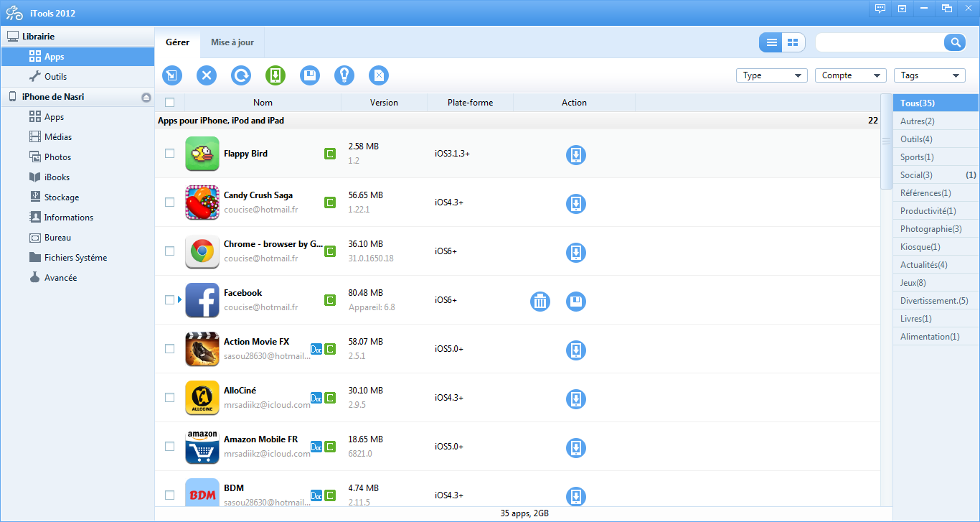Install Flappy Bird to device

[576, 154]
